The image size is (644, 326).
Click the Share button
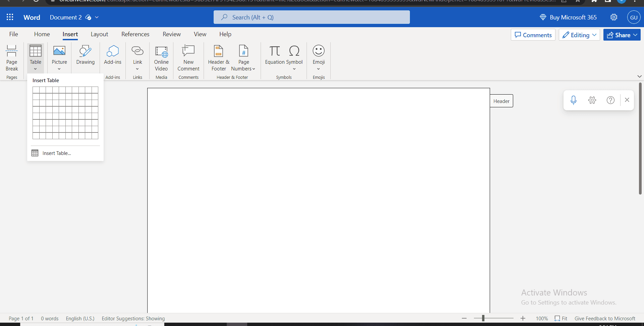[x=622, y=35]
